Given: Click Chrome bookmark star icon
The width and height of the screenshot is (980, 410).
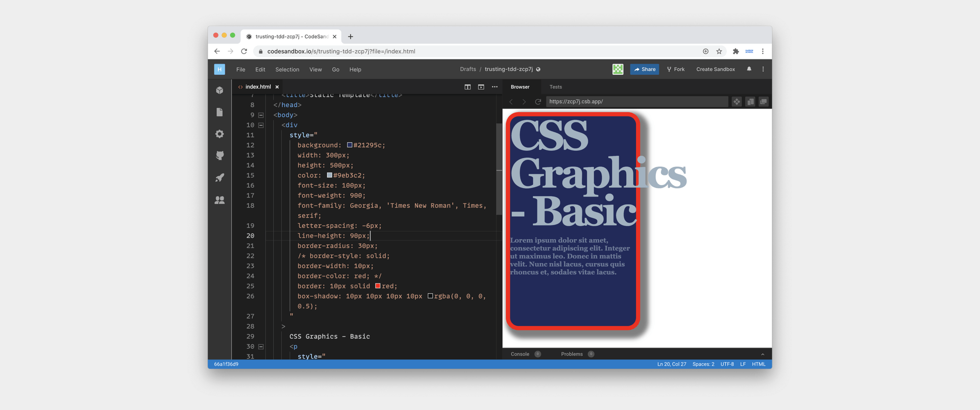Looking at the screenshot, I should tap(719, 51).
